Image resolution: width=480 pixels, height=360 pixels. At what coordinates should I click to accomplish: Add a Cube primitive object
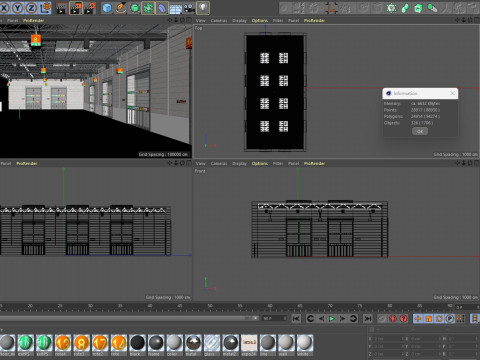[x=107, y=8]
